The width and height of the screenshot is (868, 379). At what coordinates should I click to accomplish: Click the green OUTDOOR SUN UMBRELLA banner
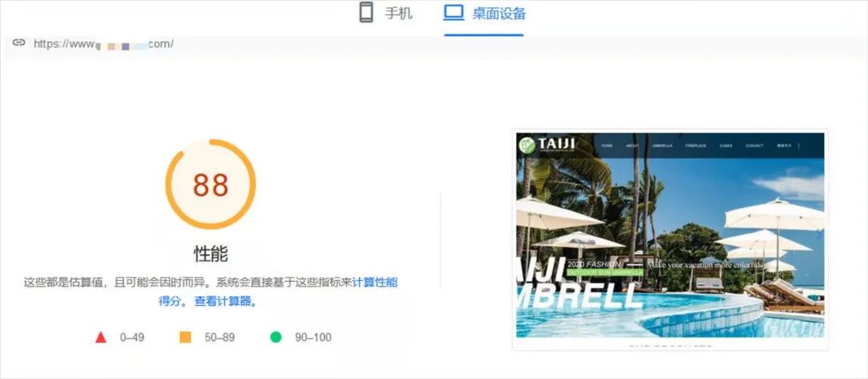click(x=605, y=272)
